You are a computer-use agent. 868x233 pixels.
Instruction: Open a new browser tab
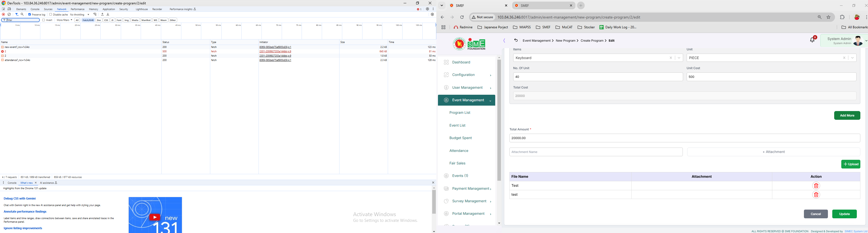coord(581,5)
